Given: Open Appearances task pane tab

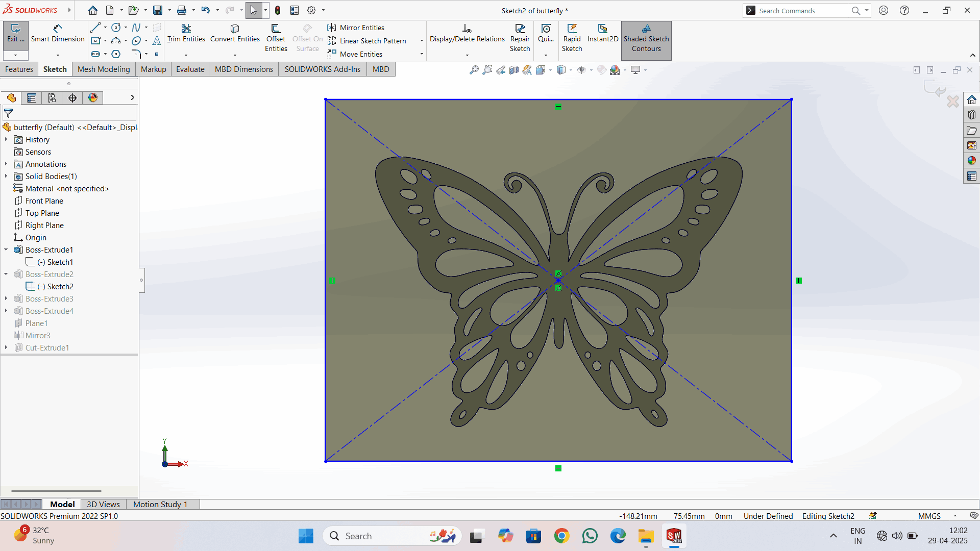Looking at the screenshot, I should pos(971,161).
